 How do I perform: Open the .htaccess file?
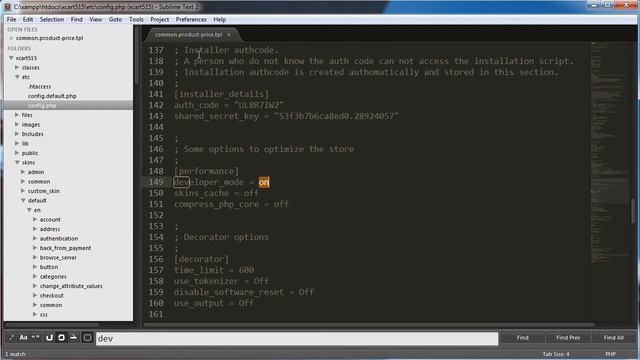[40, 87]
